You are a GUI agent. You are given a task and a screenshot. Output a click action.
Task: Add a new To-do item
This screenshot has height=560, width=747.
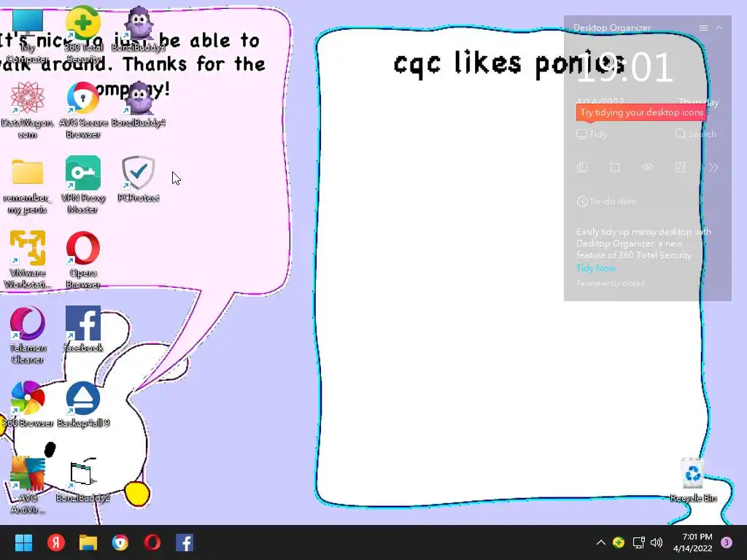click(x=606, y=201)
